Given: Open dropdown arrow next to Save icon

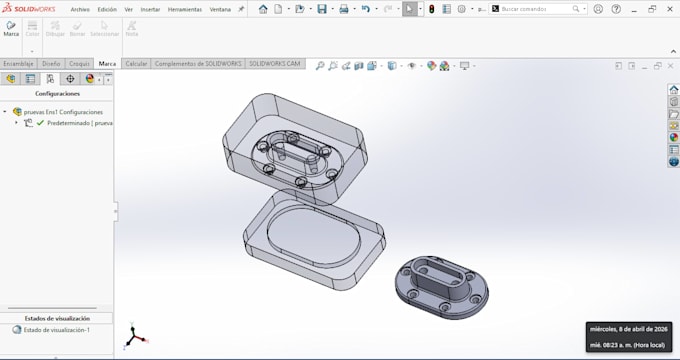Looking at the screenshot, I should tap(332, 9).
